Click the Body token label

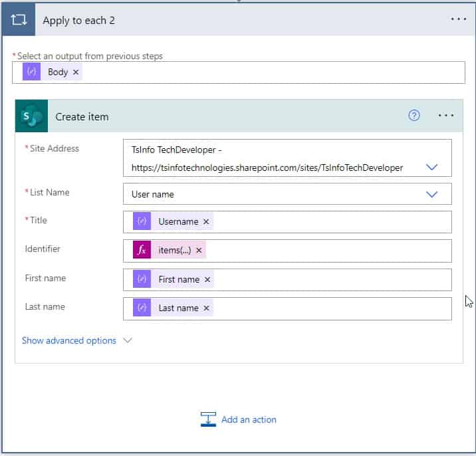(x=58, y=72)
